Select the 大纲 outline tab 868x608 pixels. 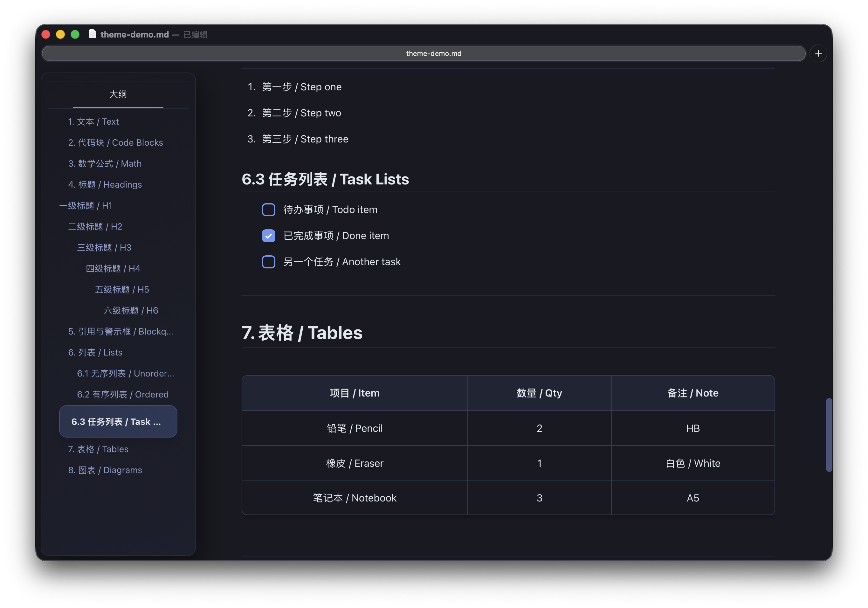pos(118,94)
